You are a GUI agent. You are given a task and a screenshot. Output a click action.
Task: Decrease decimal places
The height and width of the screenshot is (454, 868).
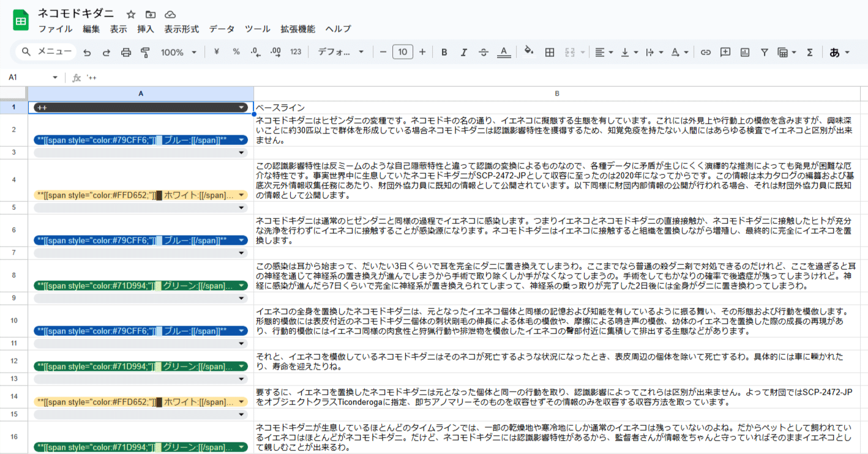255,52
